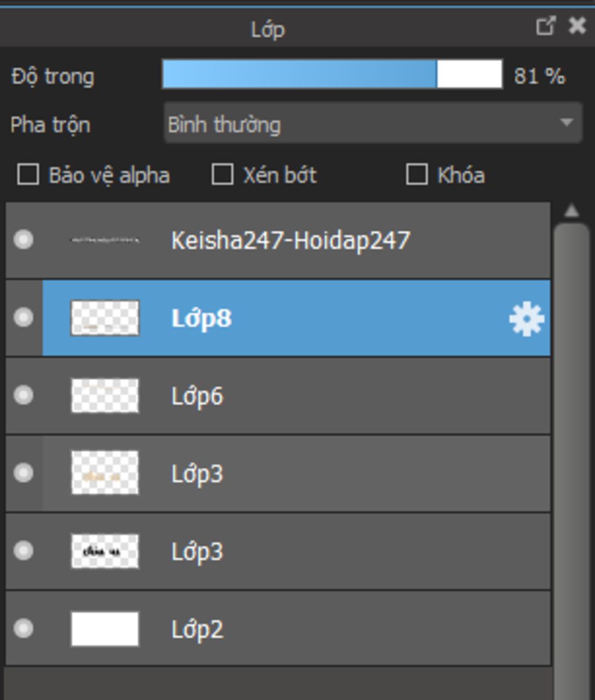Toggle visibility of Lớp6 layer
Viewport: 595px width, 700px height.
[23, 395]
